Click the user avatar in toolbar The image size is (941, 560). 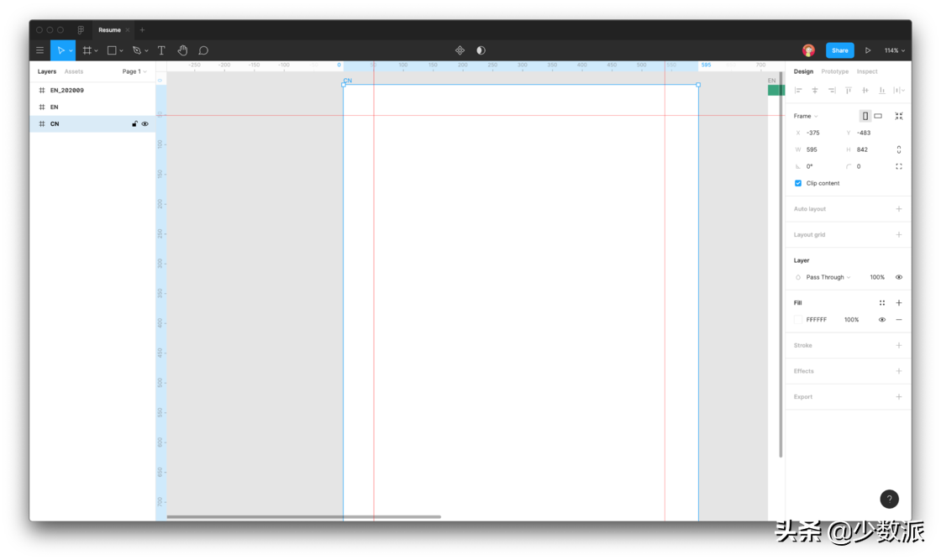click(x=808, y=50)
